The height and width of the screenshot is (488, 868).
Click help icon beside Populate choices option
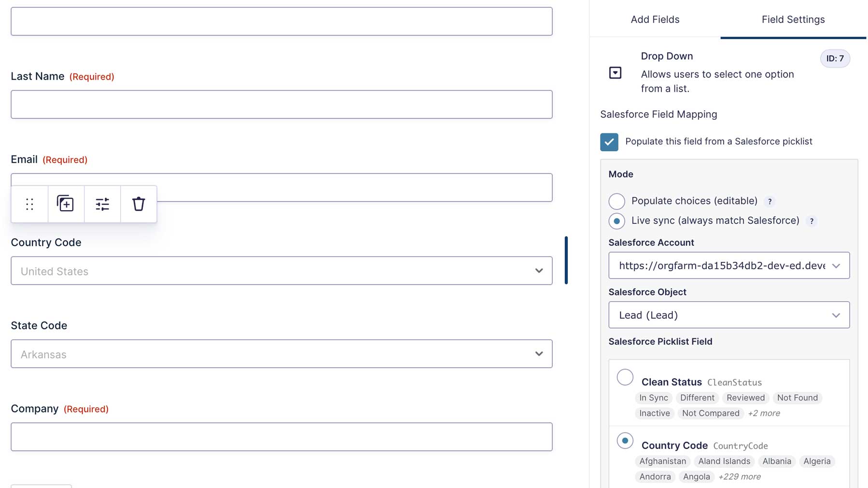click(x=770, y=201)
